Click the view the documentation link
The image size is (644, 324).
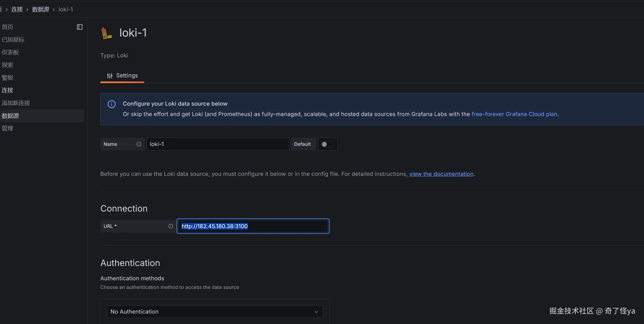click(x=441, y=174)
